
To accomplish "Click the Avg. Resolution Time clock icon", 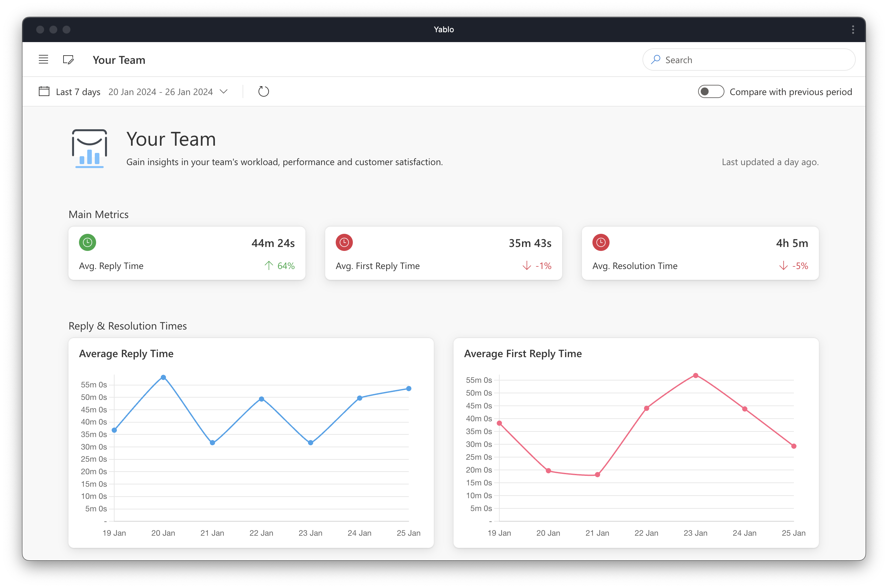I will [601, 243].
